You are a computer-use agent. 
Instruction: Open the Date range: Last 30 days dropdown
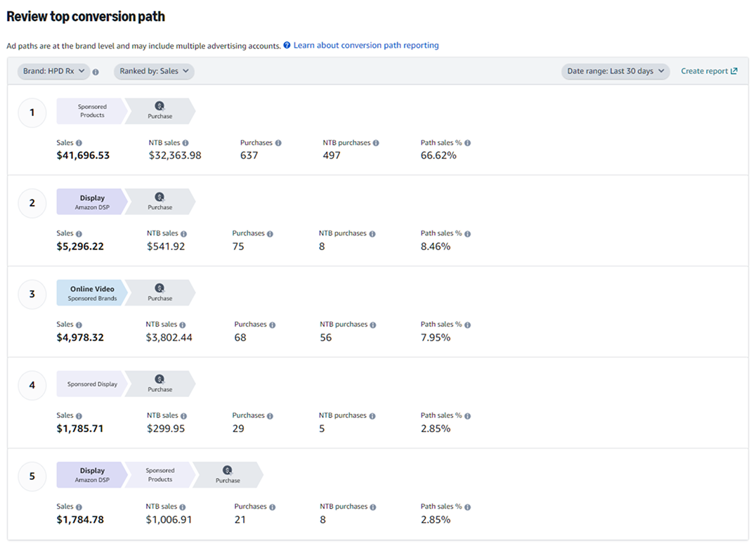pyautogui.click(x=615, y=71)
